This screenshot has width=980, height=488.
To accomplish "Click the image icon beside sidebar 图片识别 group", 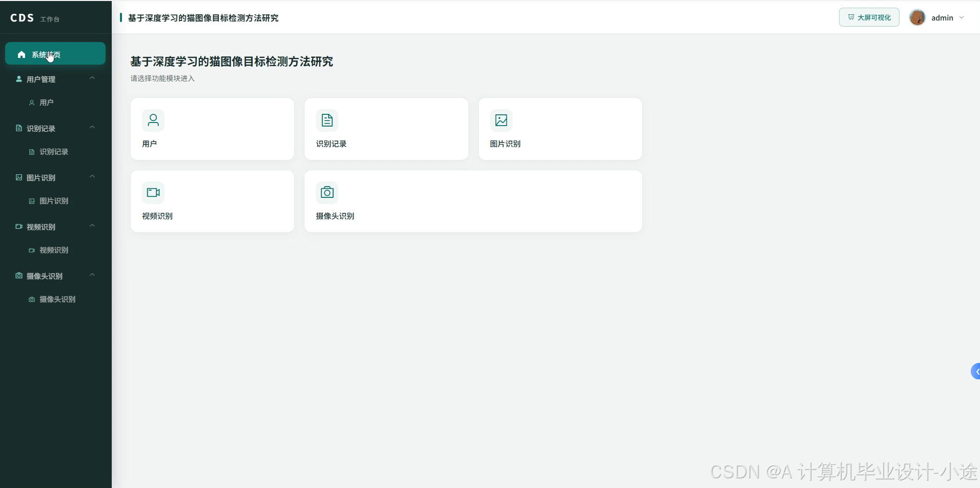I will pyautogui.click(x=19, y=177).
